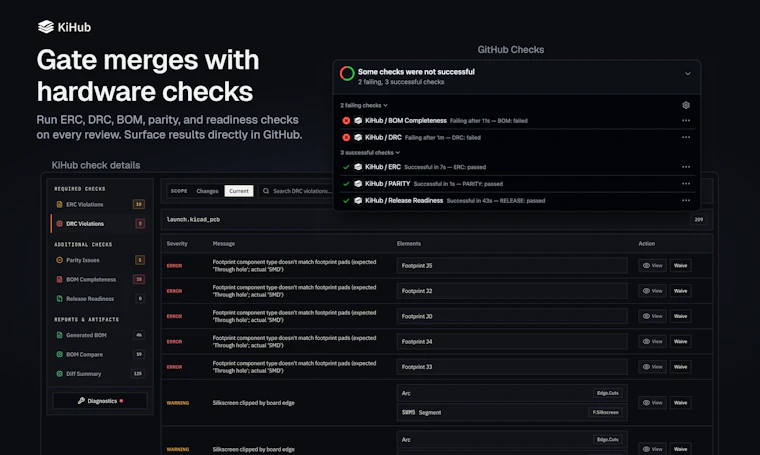The width and height of the screenshot is (760, 455).
Task: Open the KiHub / PARITY check link
Action: tap(387, 184)
